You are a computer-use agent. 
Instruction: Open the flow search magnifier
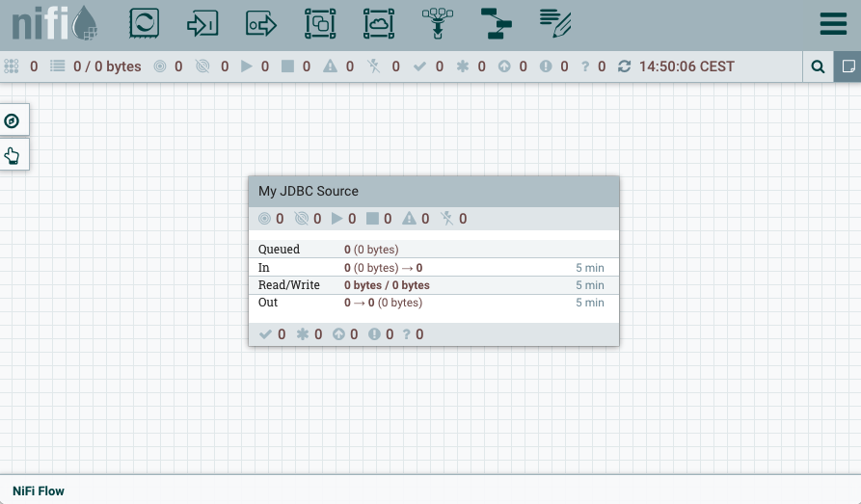(x=818, y=66)
